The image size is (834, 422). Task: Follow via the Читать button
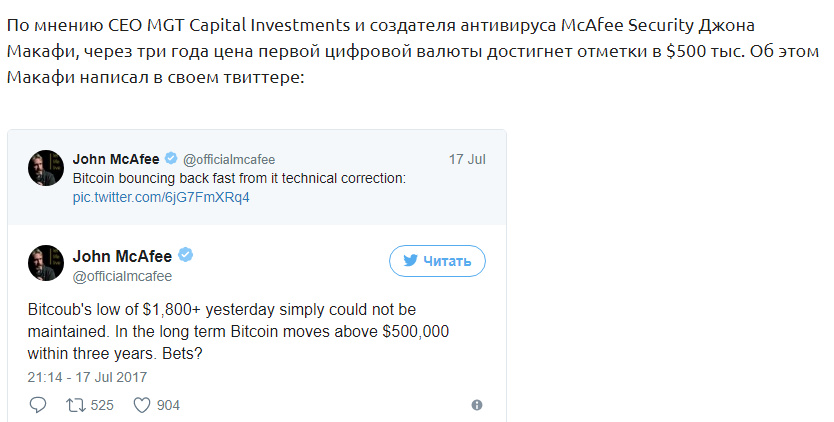click(437, 261)
